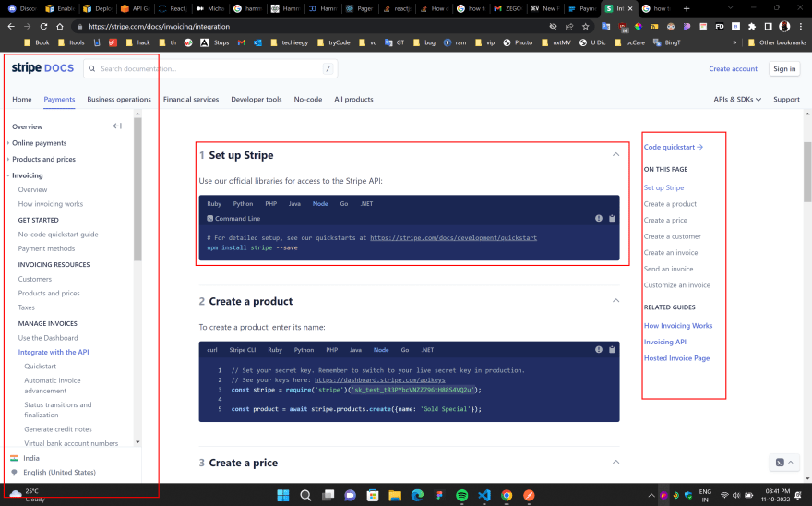The width and height of the screenshot is (812, 506).
Task: Open Microsoft Edge from the taskbar
Action: [417, 495]
